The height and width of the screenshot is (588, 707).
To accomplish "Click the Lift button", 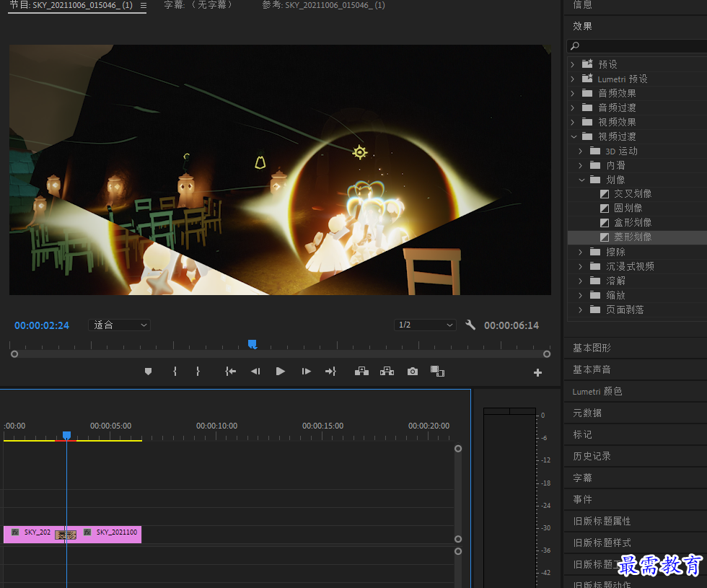I will tap(361, 371).
